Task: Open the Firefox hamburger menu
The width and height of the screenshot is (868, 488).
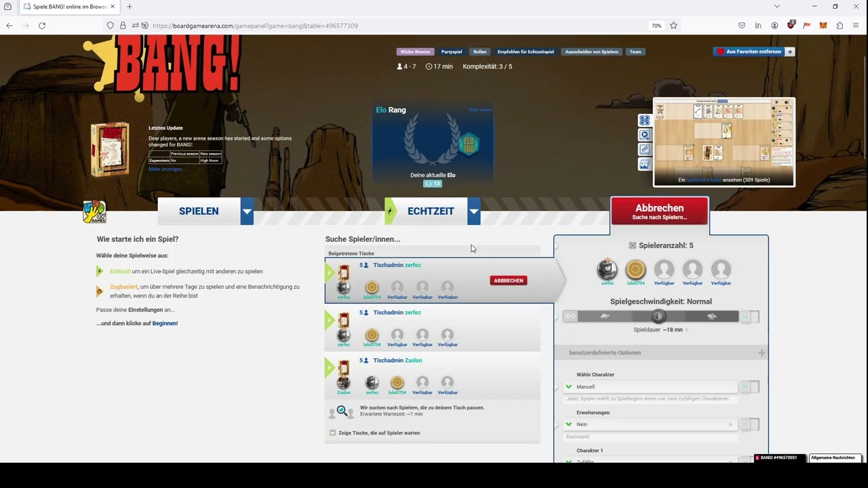Action: coord(856,26)
